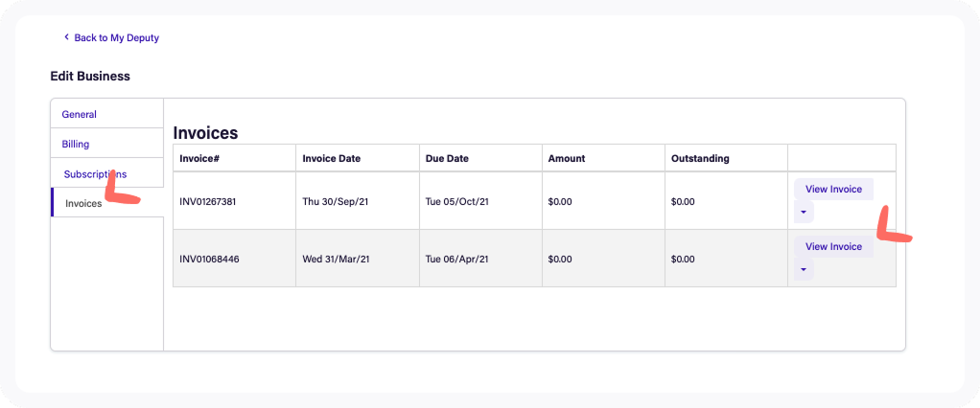View Invoice for INV01068446
Viewport: 980px width, 408px height.
[833, 246]
